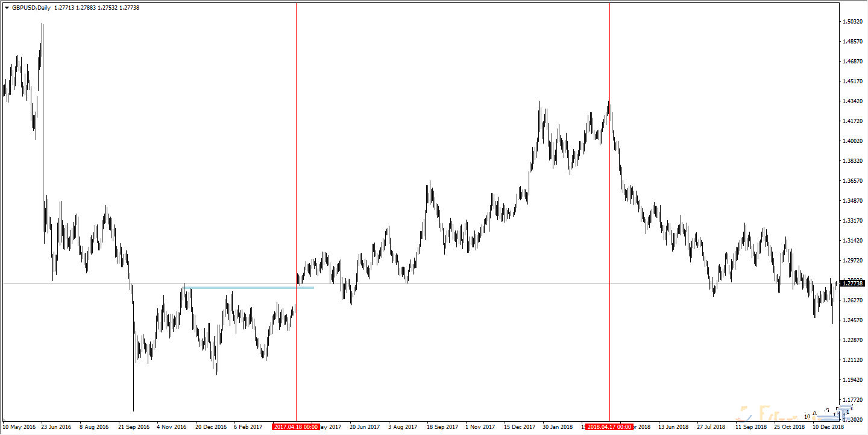
Task: Click 30 Jan 2018 on the time axis
Action: click(x=558, y=427)
